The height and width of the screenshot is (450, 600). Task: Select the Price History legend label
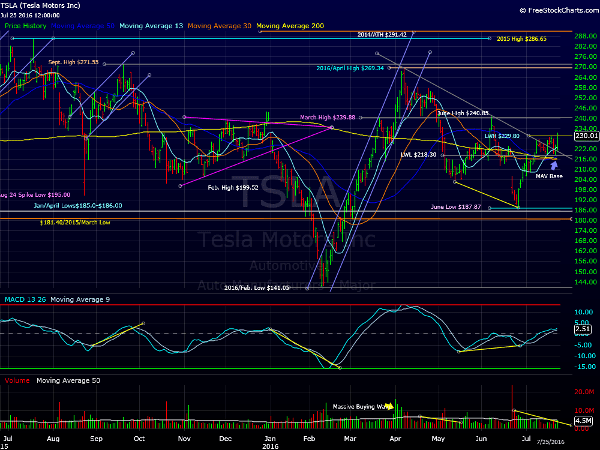[25, 26]
